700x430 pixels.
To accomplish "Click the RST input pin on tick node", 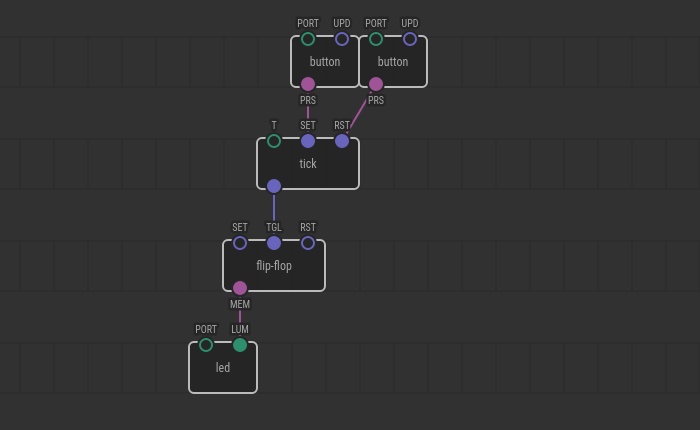I will coord(342,141).
